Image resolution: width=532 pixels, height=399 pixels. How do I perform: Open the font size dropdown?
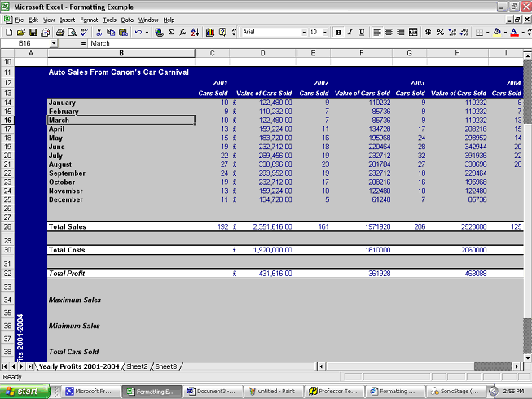pos(325,32)
